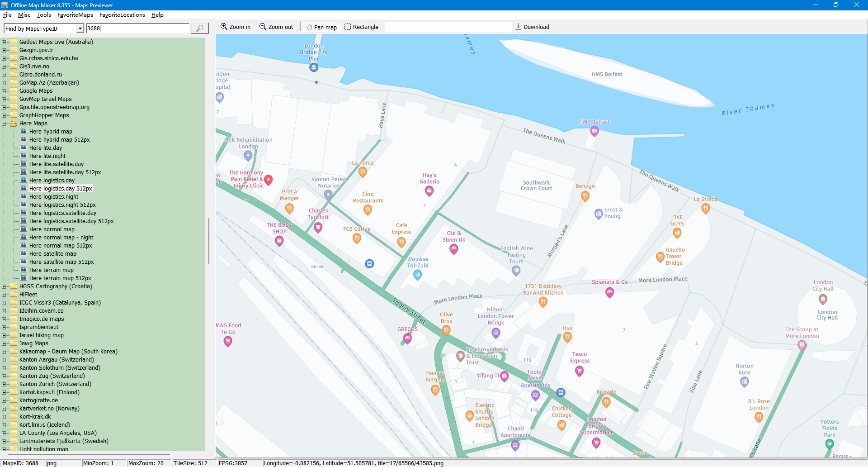Screen dimensions: 868x467
Task: Click the Potters Fields Park marker
Action: 829,444
